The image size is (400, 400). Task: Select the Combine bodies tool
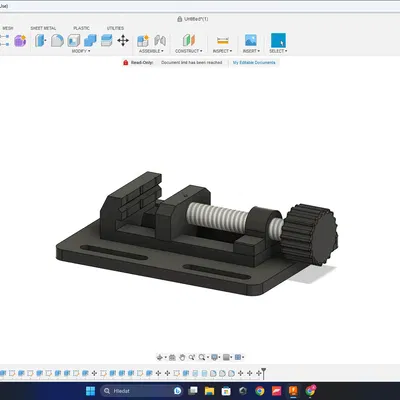pos(90,41)
